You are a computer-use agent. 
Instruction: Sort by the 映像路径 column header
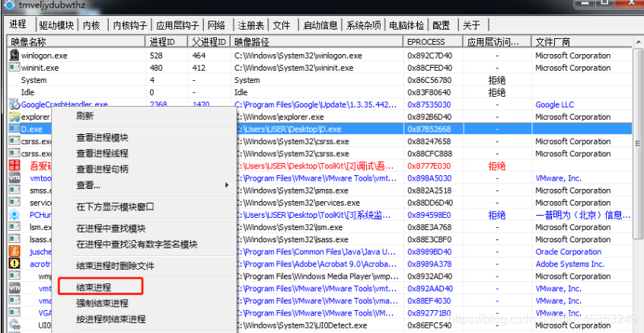click(317, 41)
